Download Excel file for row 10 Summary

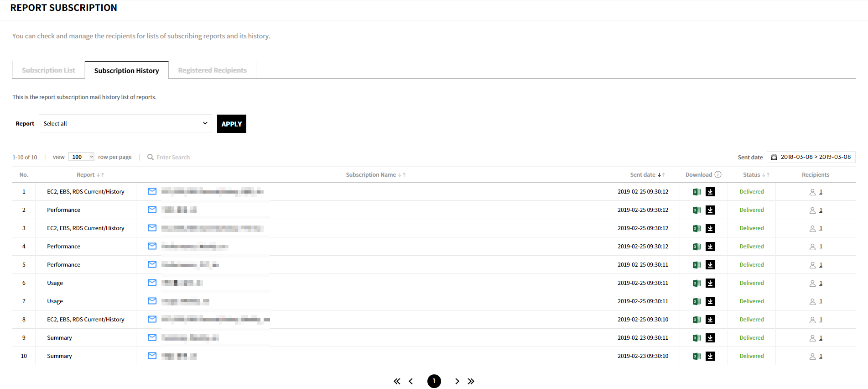pyautogui.click(x=696, y=356)
